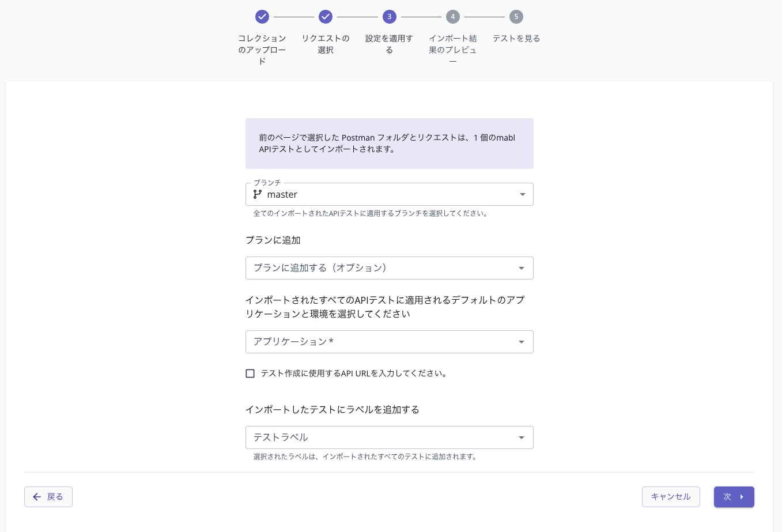Viewport: 782px width, 532px height.
Task: Expand the プランに追加する（オプション） dropdown
Action: [x=390, y=268]
